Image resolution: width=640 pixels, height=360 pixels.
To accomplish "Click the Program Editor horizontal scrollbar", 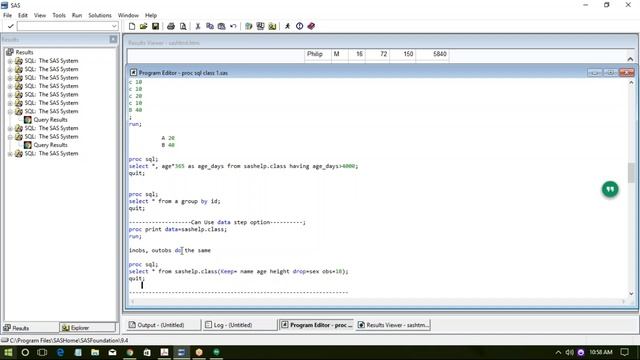I will [378, 302].
